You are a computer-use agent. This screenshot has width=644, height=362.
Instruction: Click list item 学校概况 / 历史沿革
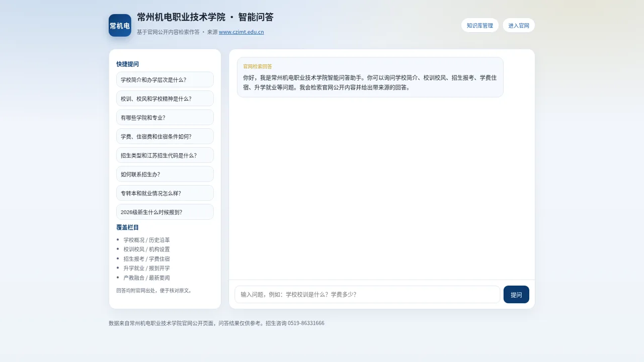[146, 240]
